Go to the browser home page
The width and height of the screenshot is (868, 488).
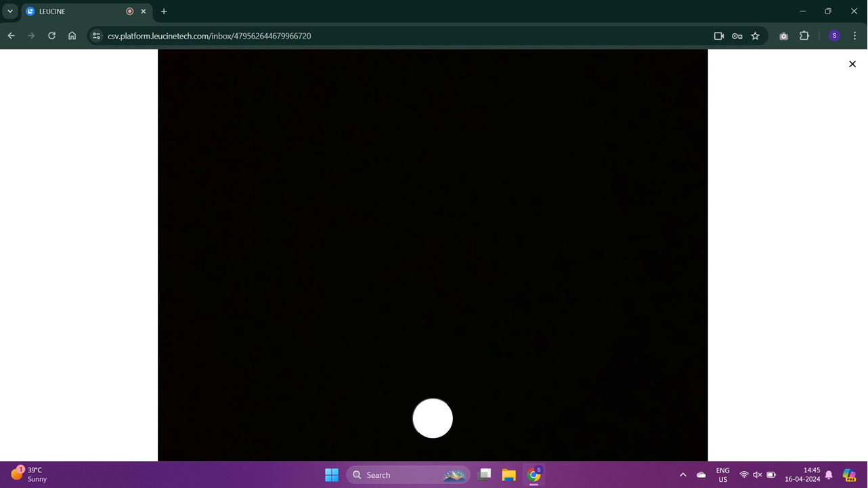72,36
